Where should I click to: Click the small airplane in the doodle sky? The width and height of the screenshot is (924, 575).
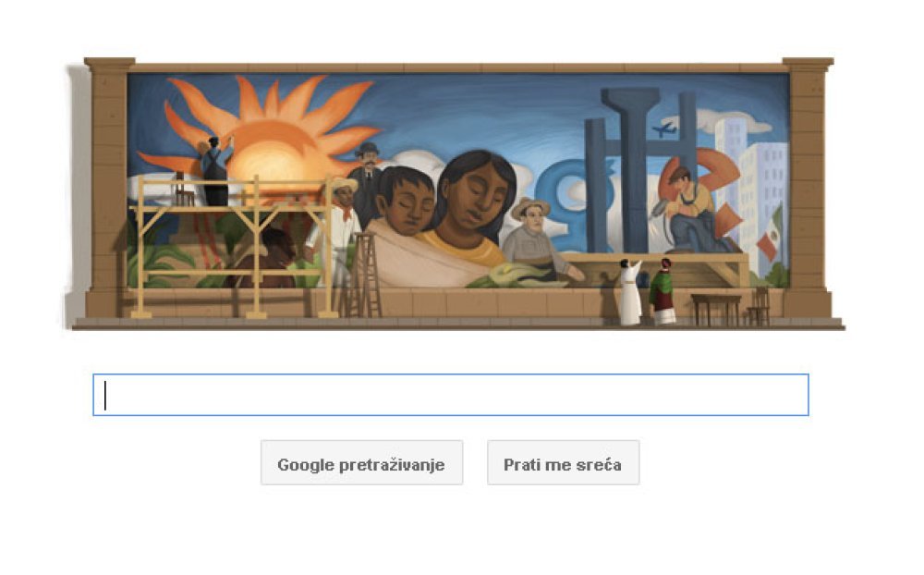(x=663, y=129)
